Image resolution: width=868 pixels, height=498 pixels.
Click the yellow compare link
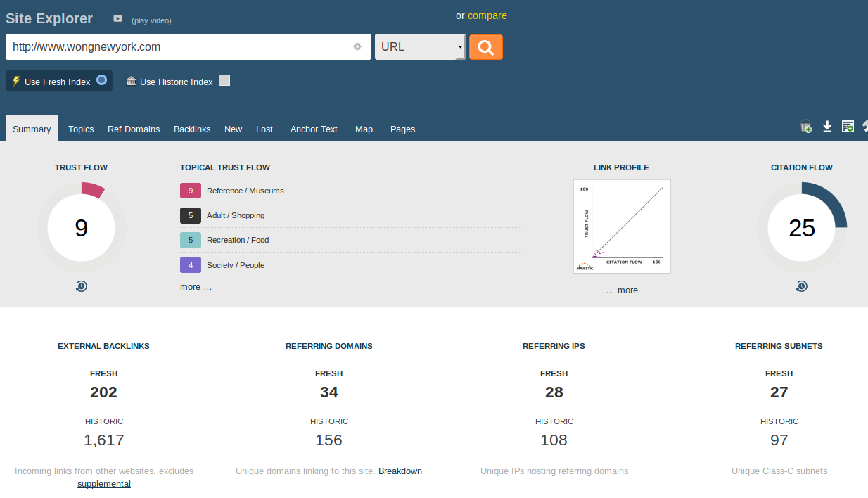tap(487, 15)
